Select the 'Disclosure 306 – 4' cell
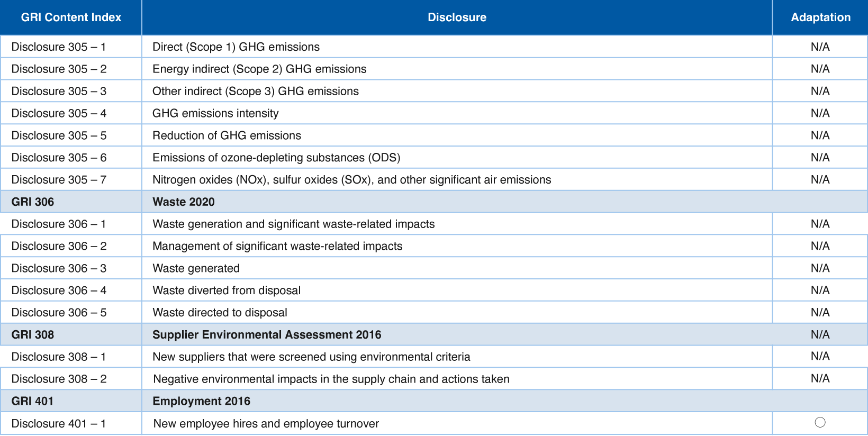The height and width of the screenshot is (436, 868). [71, 290]
